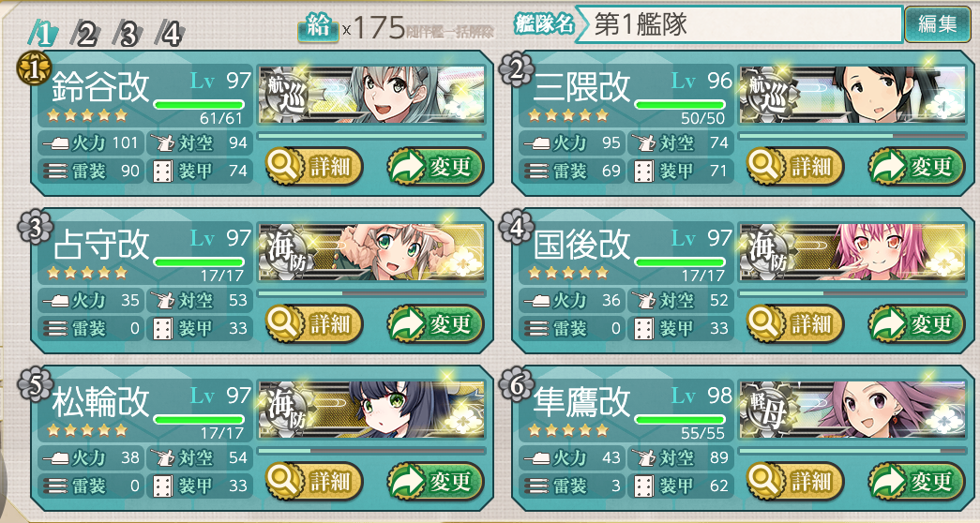Change ship 三隈改 with 変更 button
The image size is (980, 523).
pos(916,166)
